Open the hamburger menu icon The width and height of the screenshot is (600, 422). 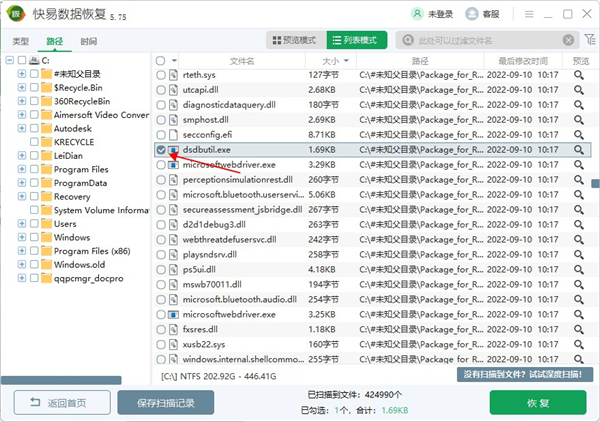(x=529, y=15)
